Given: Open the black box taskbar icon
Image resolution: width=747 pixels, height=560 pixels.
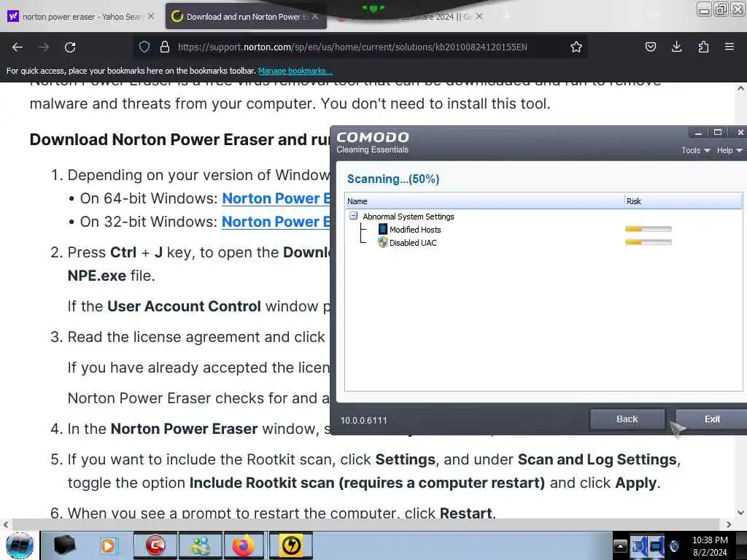Looking at the screenshot, I should click(65, 545).
